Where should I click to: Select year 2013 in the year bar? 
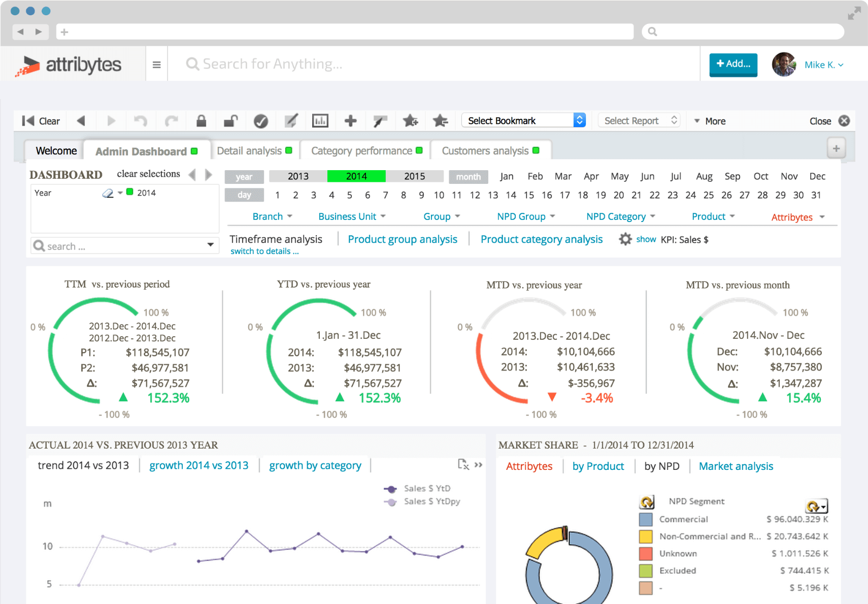click(298, 176)
